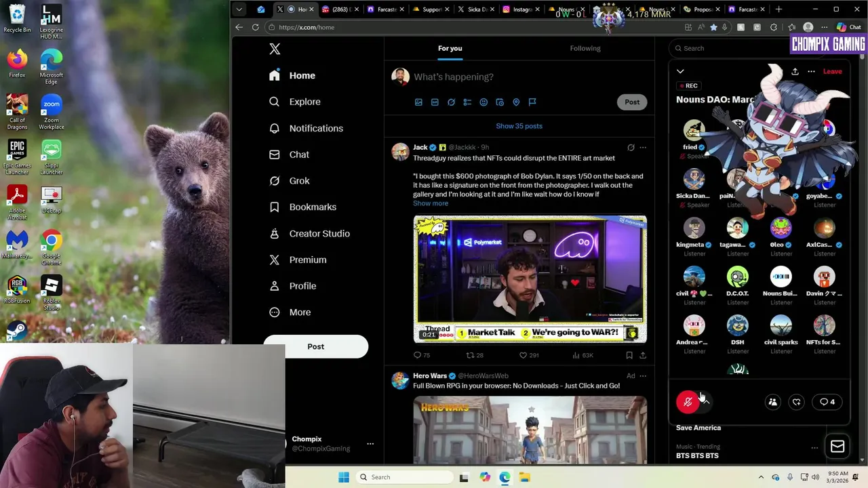The height and width of the screenshot is (488, 868).
Task: Open Premium in the sidebar
Action: coord(298,260)
